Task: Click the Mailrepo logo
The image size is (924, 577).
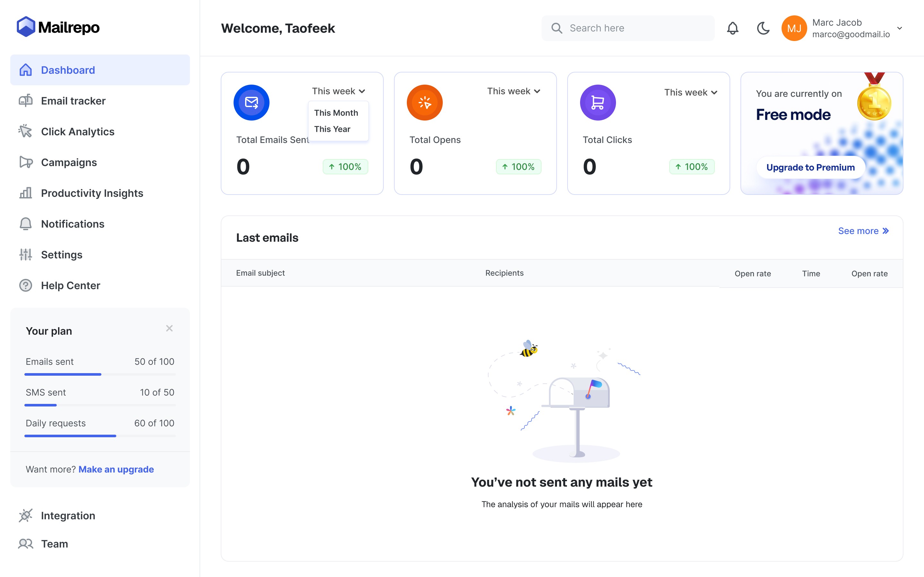Action: tap(58, 27)
